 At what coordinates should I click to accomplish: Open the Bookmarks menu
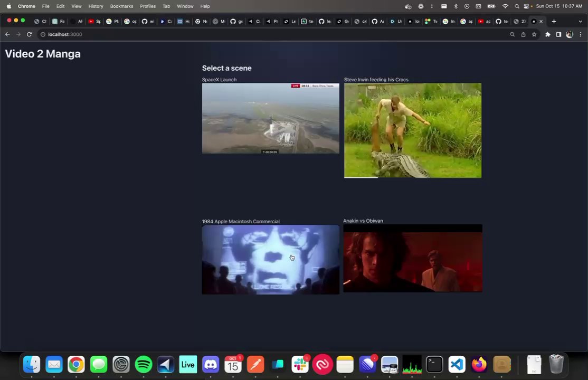[121, 6]
